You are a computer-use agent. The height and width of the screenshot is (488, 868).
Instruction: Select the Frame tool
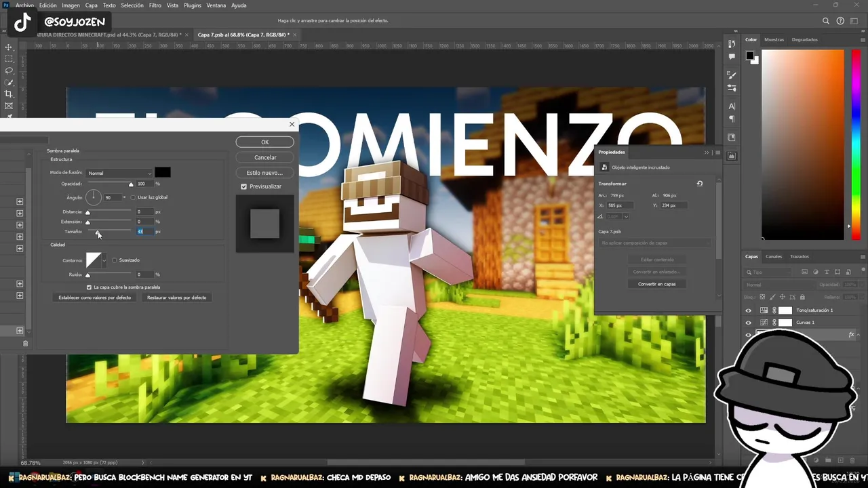[9, 106]
